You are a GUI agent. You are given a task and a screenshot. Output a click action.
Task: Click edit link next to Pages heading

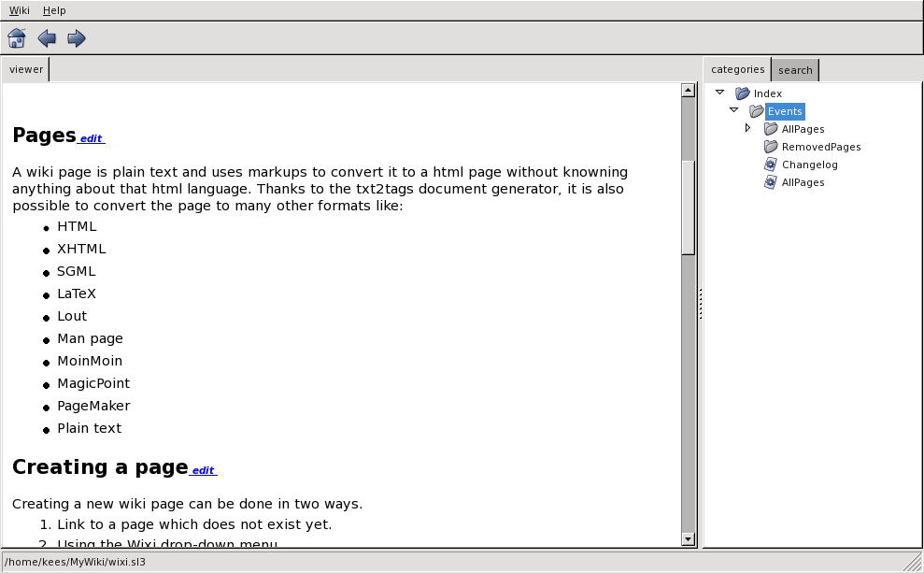click(x=91, y=138)
